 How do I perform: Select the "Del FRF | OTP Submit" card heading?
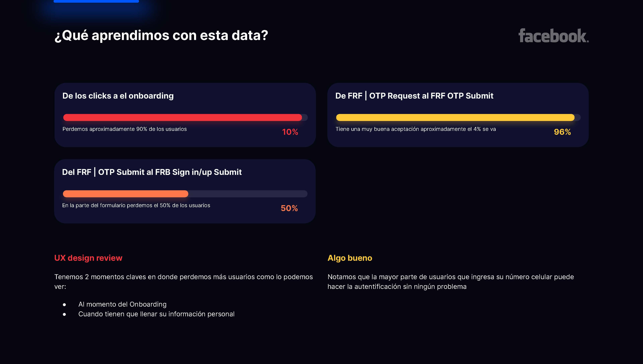pyautogui.click(x=152, y=172)
